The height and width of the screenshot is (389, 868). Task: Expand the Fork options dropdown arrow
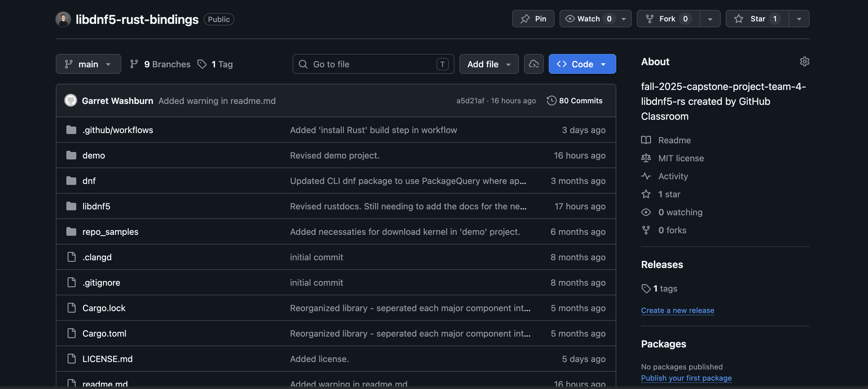pos(710,19)
